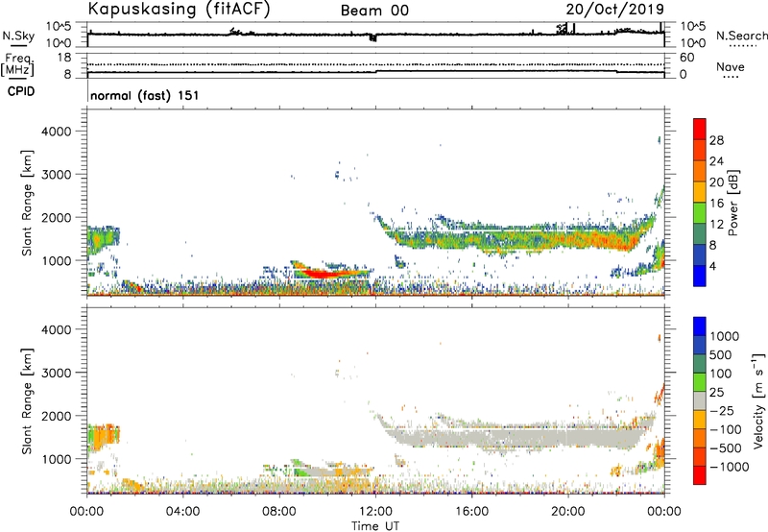
Task: Click the N.Sky noise trace dip at 12:00
Action: point(373,37)
